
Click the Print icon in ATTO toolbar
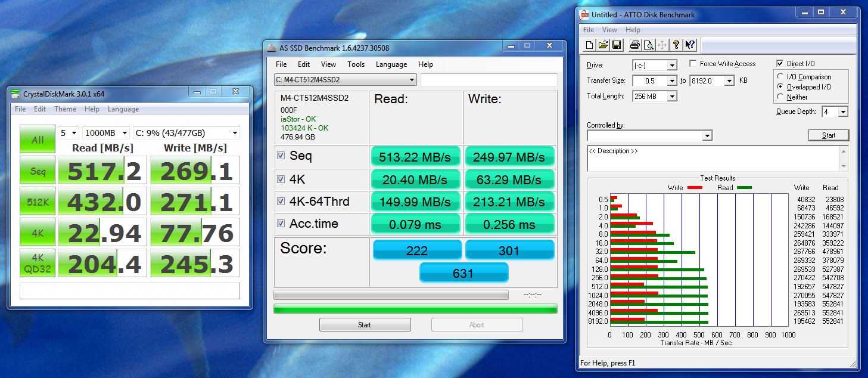coord(635,45)
